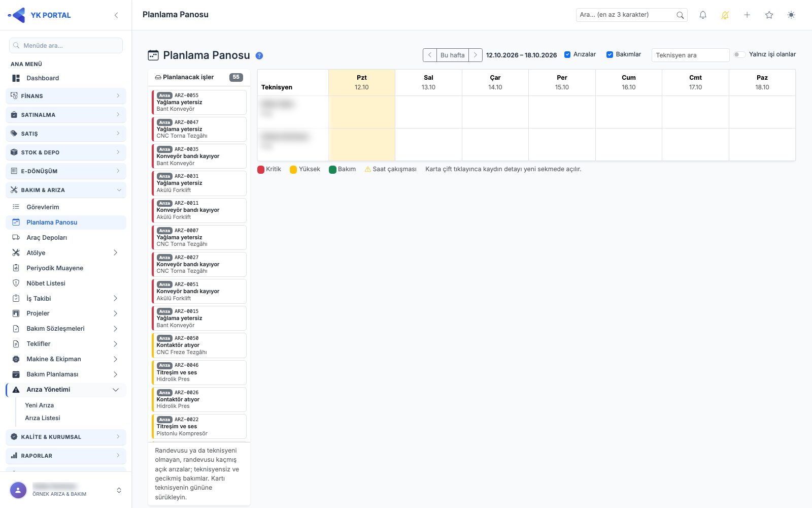
Task: Toggle the Bakımlar checkbox
Action: click(x=610, y=55)
